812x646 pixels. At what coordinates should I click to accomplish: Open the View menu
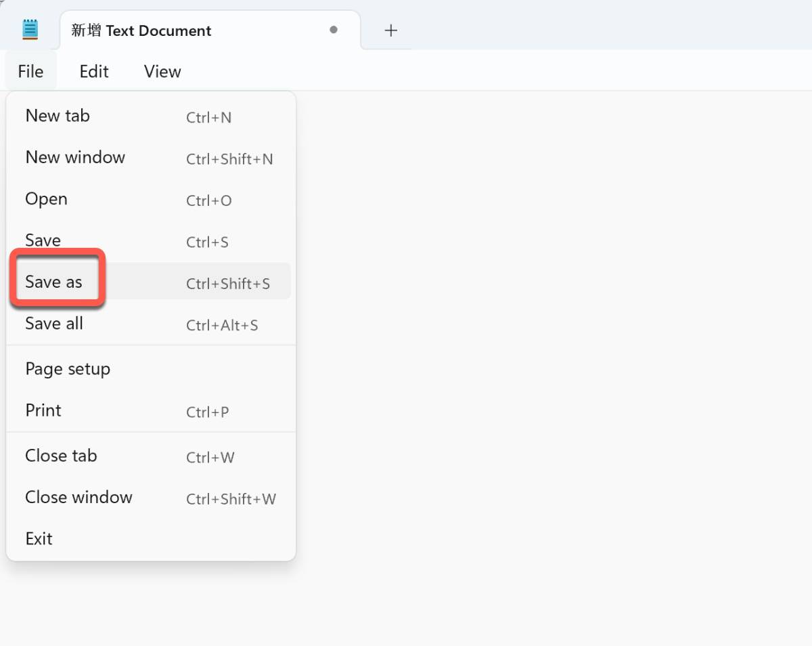pos(162,71)
